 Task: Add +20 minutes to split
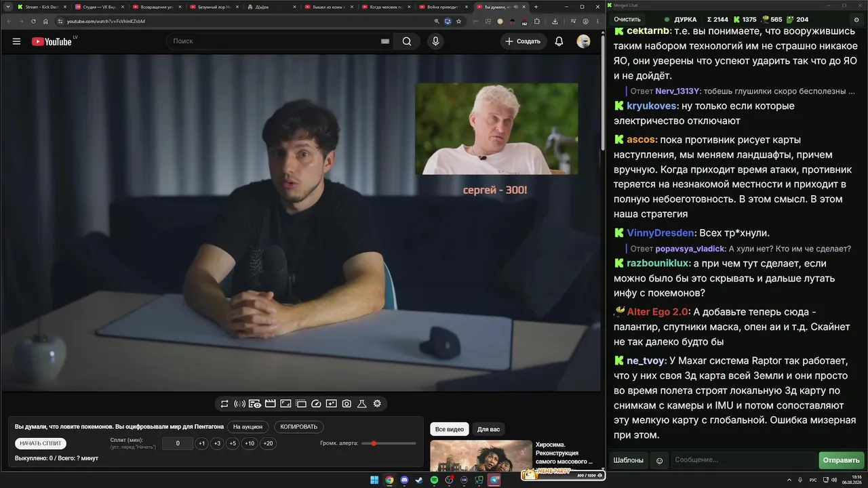pos(268,443)
